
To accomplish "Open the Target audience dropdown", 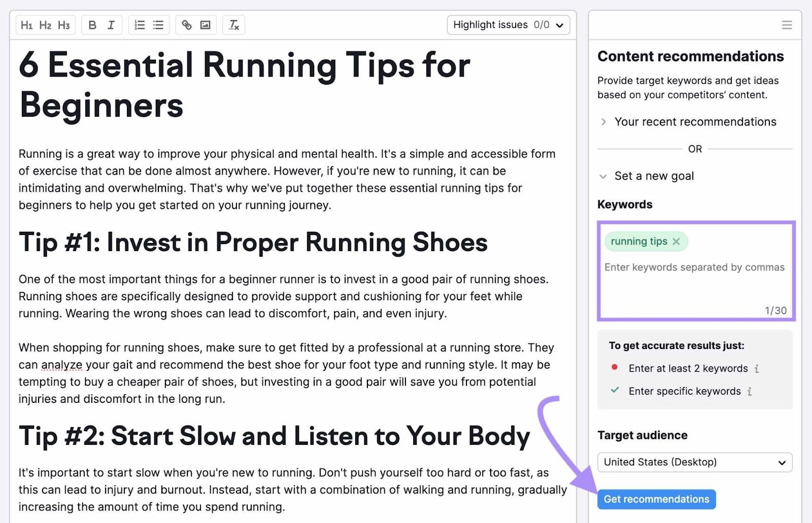I will [x=694, y=462].
